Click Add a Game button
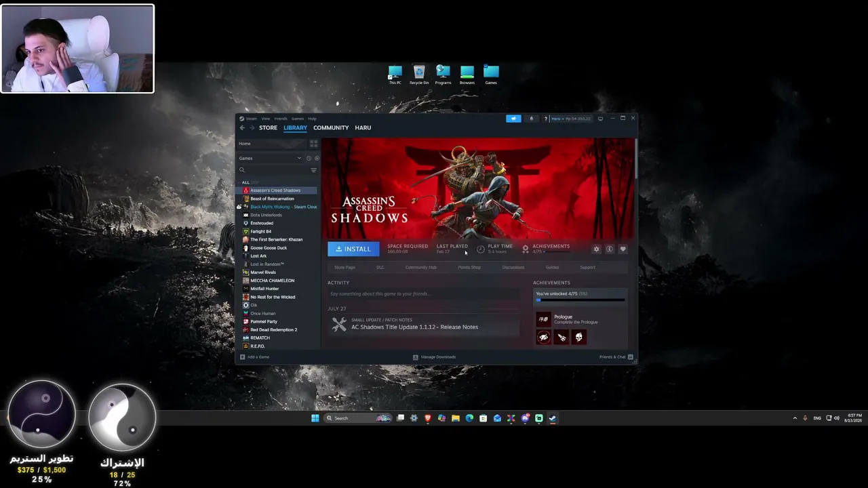The image size is (868, 488). (254, 357)
